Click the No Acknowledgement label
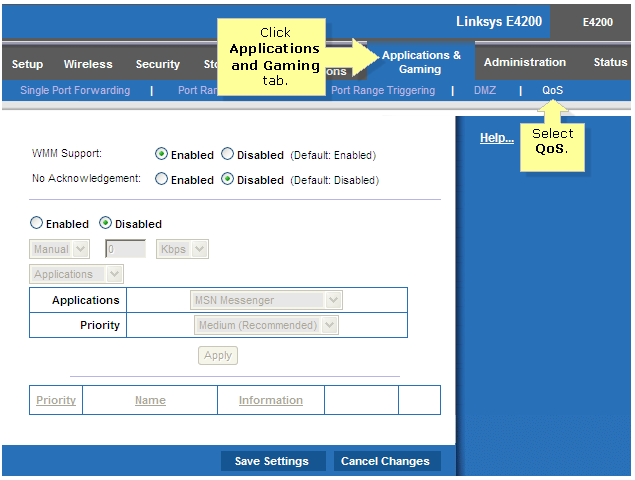This screenshot has width=635, height=480. click(x=86, y=178)
